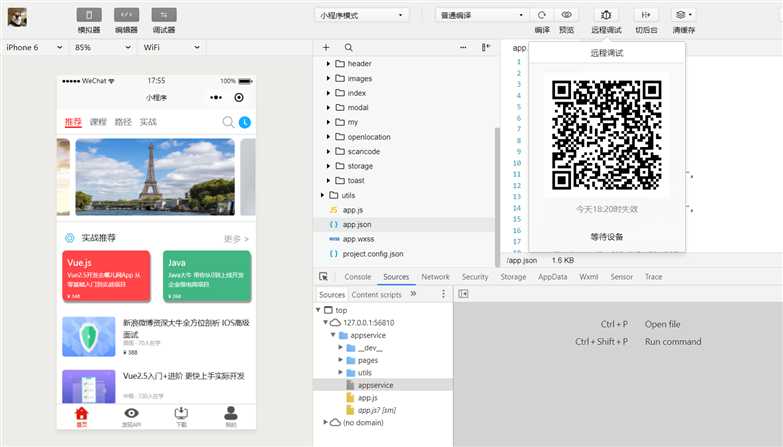Toggle the debugger panel button
Viewport: 783px width, 447px height.
click(x=164, y=15)
